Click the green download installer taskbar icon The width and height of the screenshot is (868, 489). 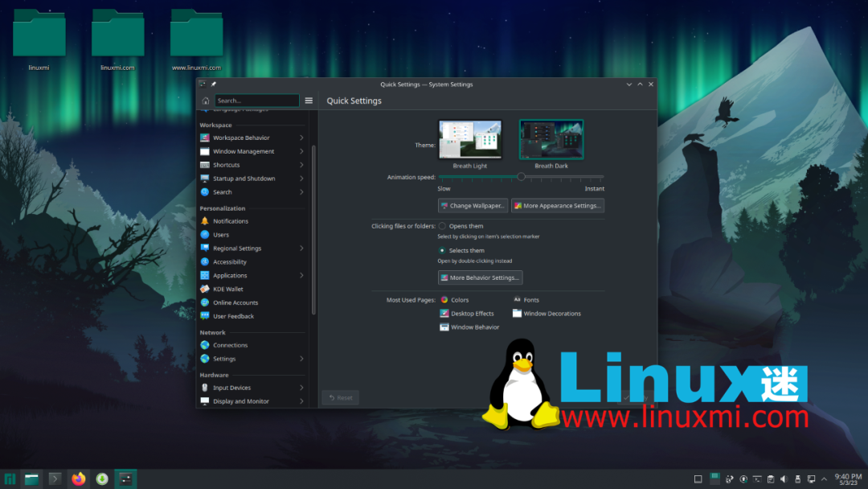pos(102,479)
